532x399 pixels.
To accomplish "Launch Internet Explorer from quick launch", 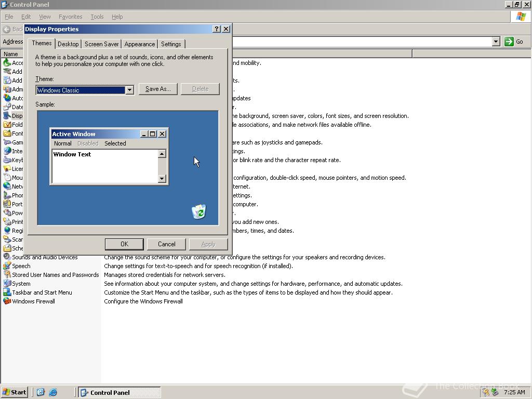I will 53,392.
